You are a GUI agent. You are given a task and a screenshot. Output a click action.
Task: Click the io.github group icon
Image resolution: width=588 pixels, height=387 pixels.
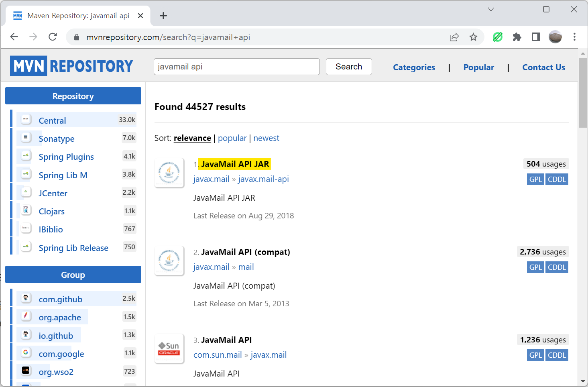[26, 334]
